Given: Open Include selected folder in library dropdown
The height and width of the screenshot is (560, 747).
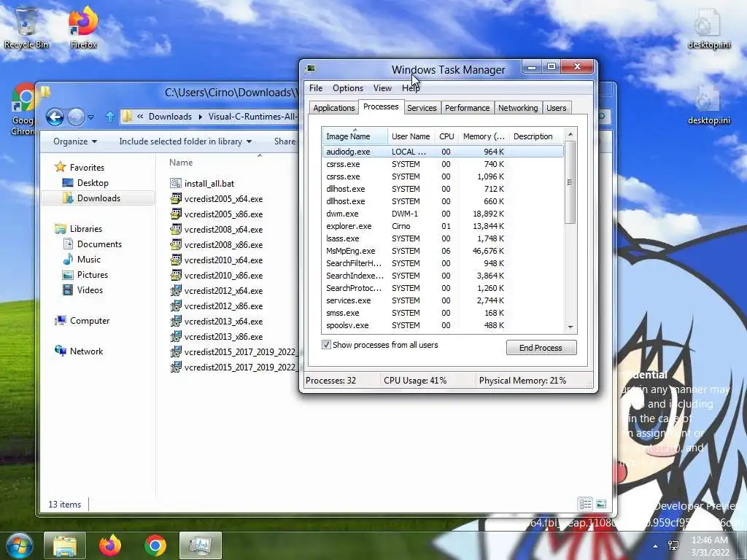Looking at the screenshot, I should (x=185, y=141).
